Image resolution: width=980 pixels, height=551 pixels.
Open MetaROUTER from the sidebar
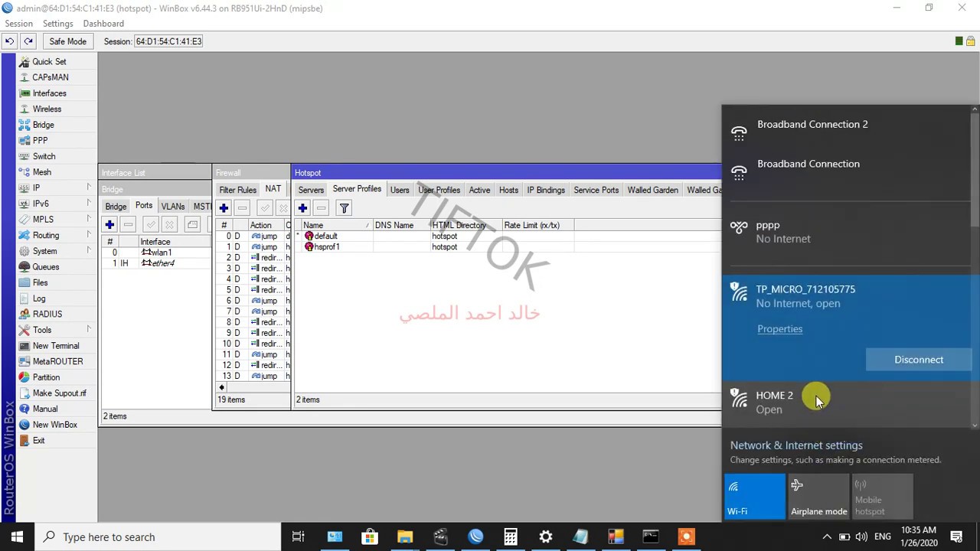coord(57,361)
